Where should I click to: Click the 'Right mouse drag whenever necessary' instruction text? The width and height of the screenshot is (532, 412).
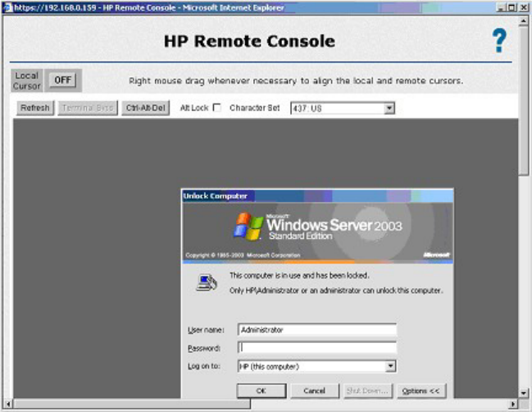[x=296, y=80]
